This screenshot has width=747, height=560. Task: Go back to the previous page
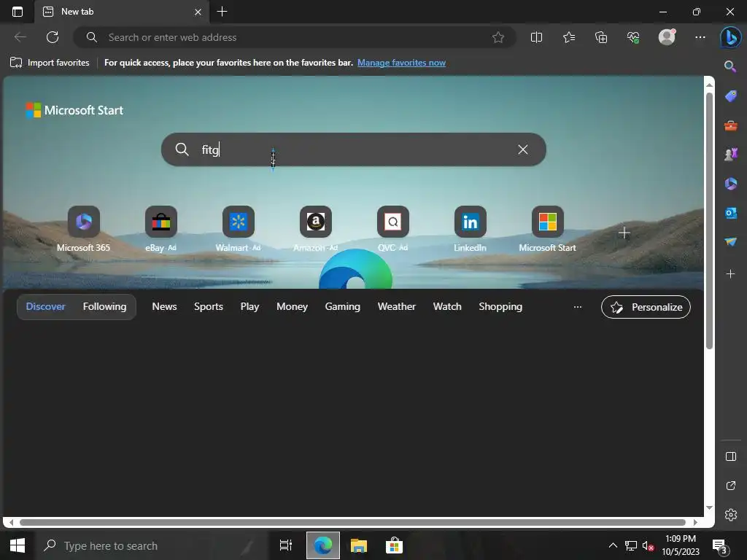20,37
